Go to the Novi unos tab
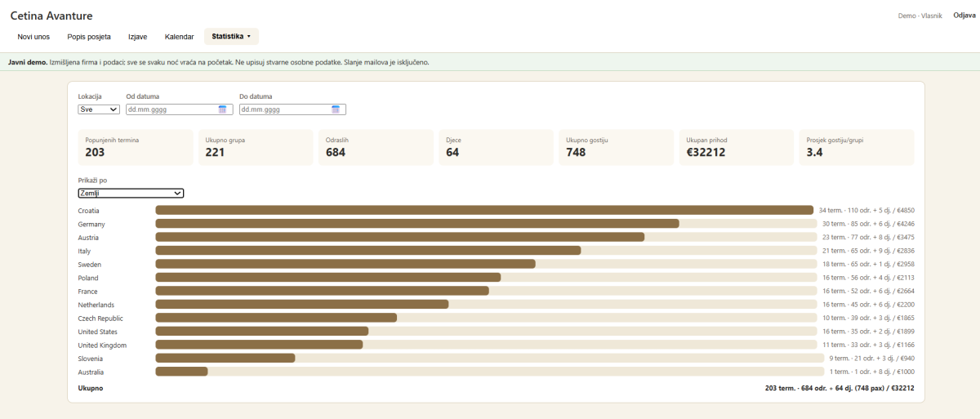980x419 pixels. [x=33, y=37]
